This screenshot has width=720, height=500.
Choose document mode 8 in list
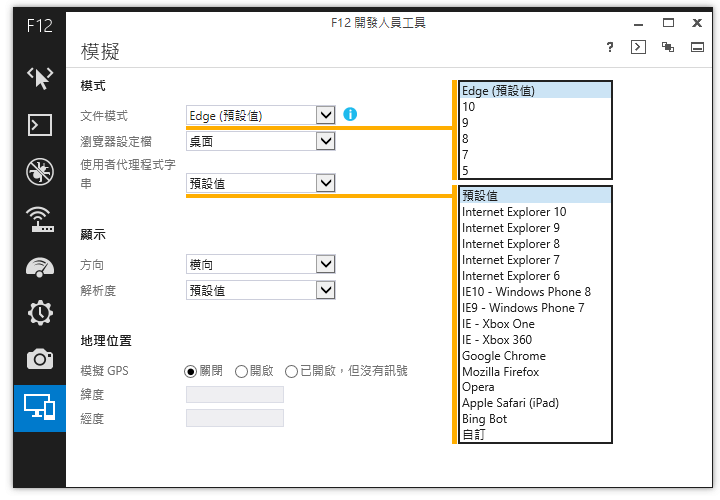[535, 139]
